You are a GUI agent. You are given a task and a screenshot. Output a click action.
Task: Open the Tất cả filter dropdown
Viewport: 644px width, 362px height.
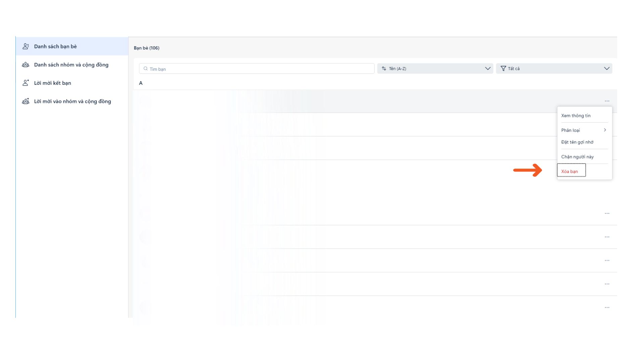pos(554,68)
